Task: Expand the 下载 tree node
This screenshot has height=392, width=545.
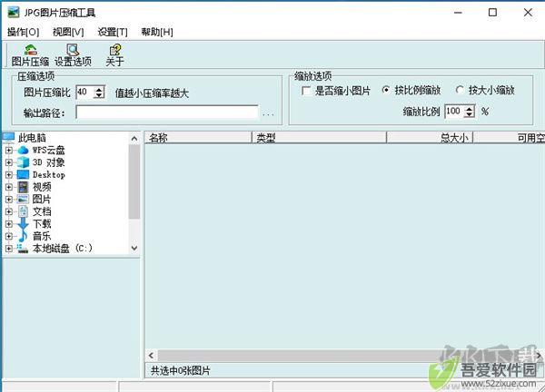Action: pyautogui.click(x=9, y=224)
